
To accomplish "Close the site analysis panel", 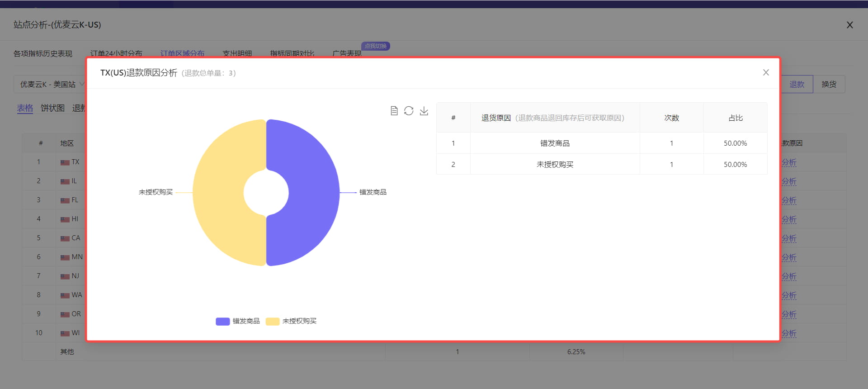I will 850,25.
